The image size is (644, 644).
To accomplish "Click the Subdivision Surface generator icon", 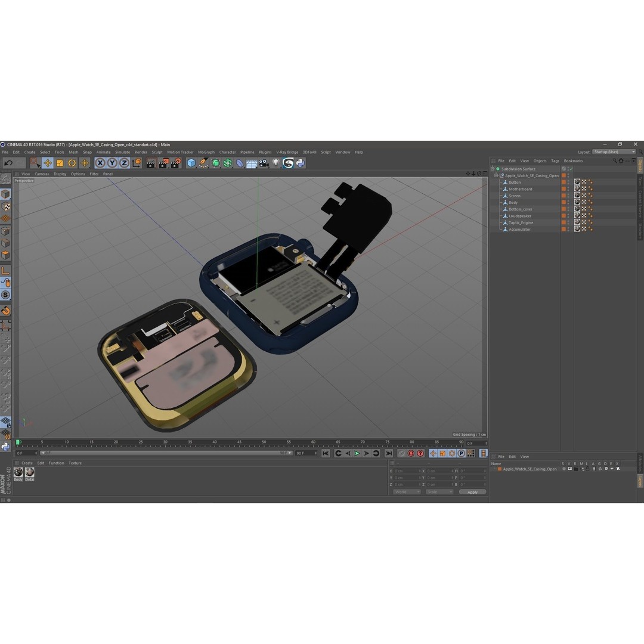I will click(x=216, y=163).
